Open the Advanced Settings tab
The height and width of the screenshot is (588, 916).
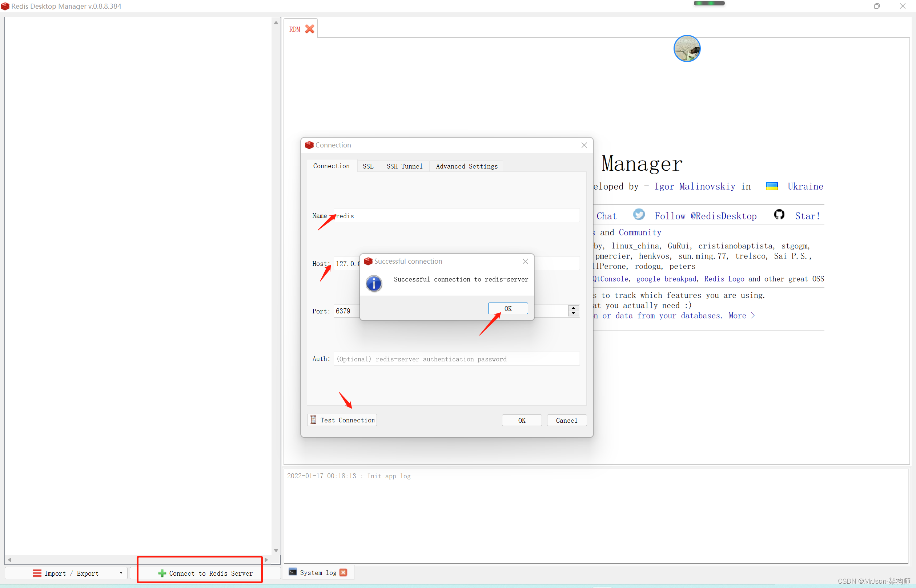[x=467, y=166]
